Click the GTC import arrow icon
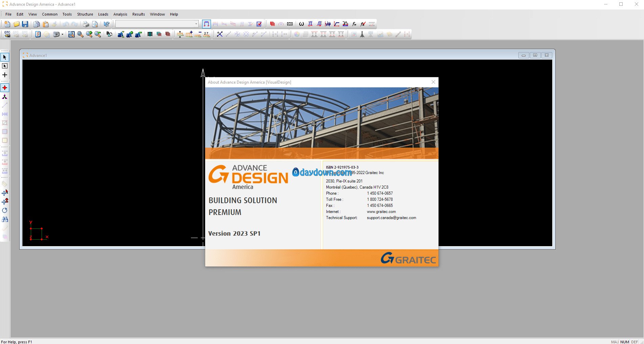 tap(7, 34)
